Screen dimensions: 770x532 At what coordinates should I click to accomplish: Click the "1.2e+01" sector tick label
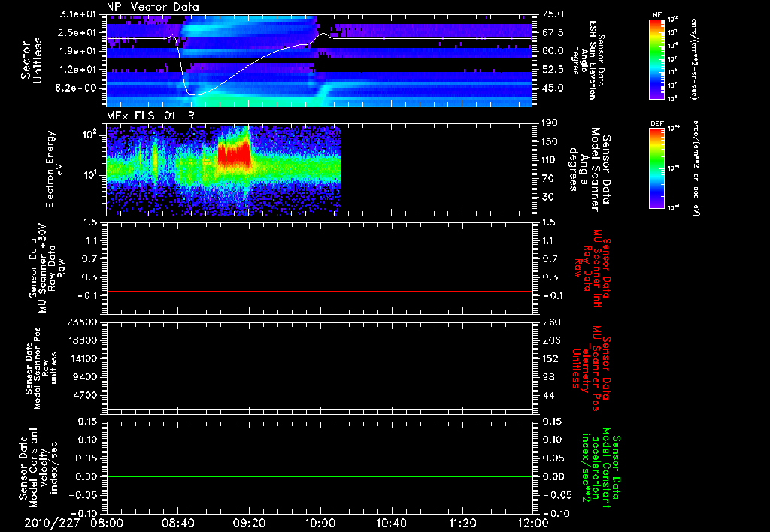point(78,70)
